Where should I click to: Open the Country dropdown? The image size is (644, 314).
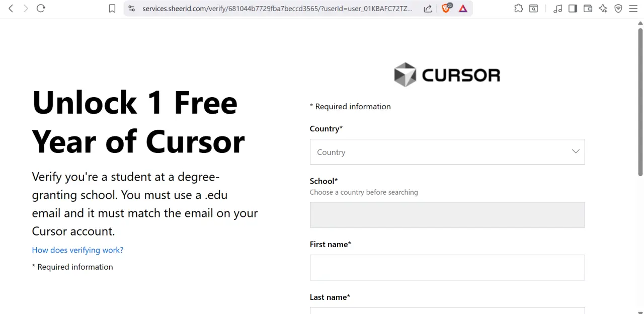point(447,151)
